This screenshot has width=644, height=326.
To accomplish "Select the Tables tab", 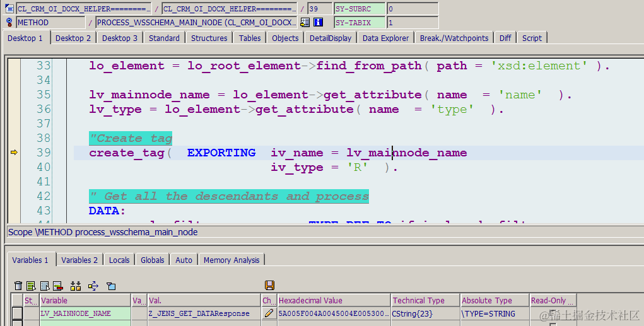I will tap(250, 38).
